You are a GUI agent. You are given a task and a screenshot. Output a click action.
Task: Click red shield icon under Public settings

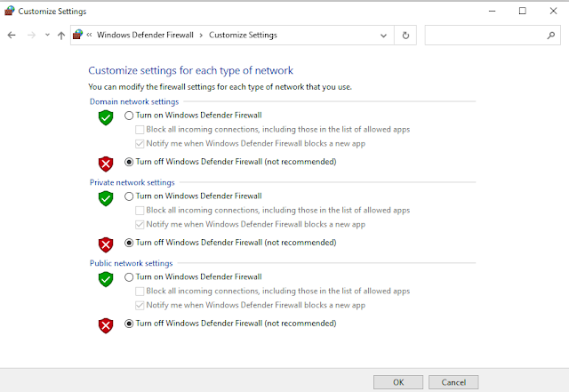point(106,325)
